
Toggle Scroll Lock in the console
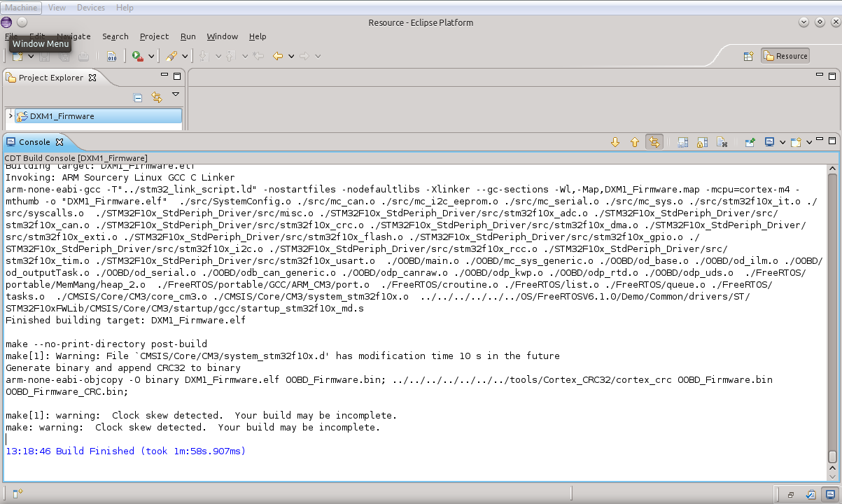703,142
